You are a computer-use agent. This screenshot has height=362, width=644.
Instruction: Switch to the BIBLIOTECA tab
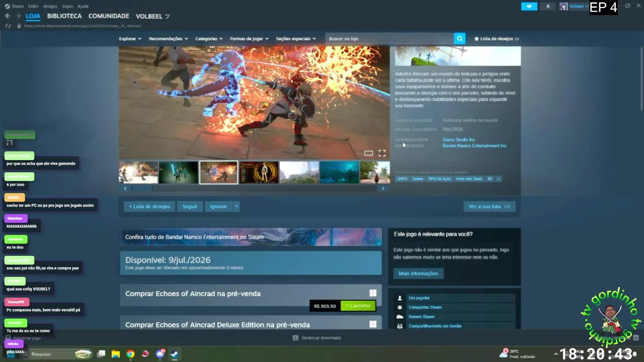tap(64, 16)
